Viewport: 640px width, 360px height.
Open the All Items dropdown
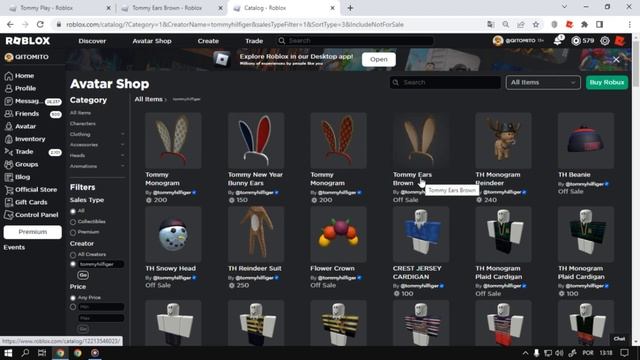(543, 82)
